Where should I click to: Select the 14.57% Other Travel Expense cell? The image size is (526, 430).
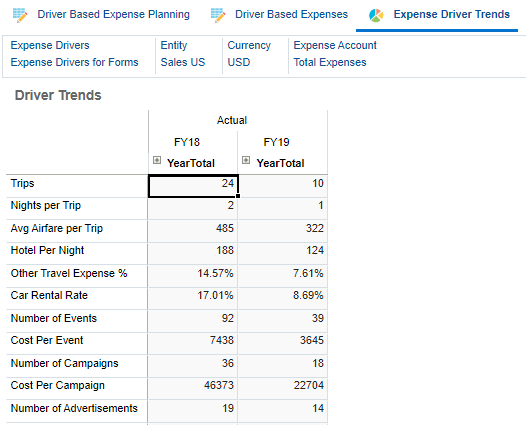[x=193, y=275]
